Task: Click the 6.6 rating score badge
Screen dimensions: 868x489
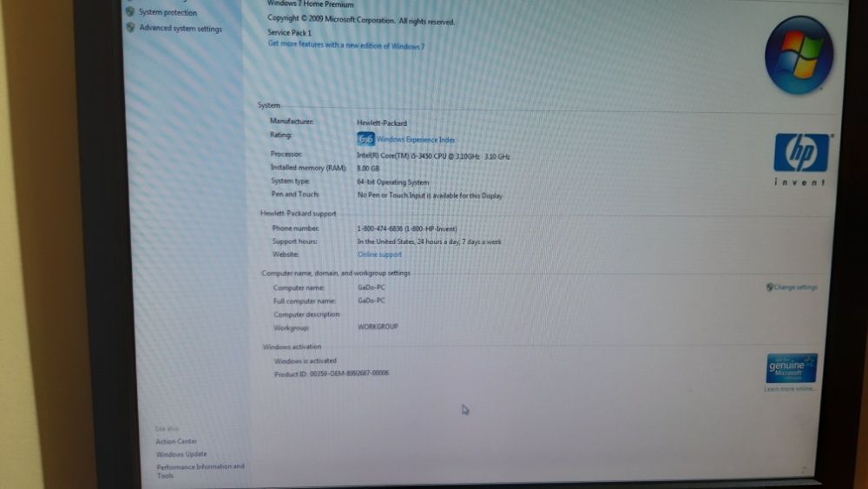Action: pos(365,139)
